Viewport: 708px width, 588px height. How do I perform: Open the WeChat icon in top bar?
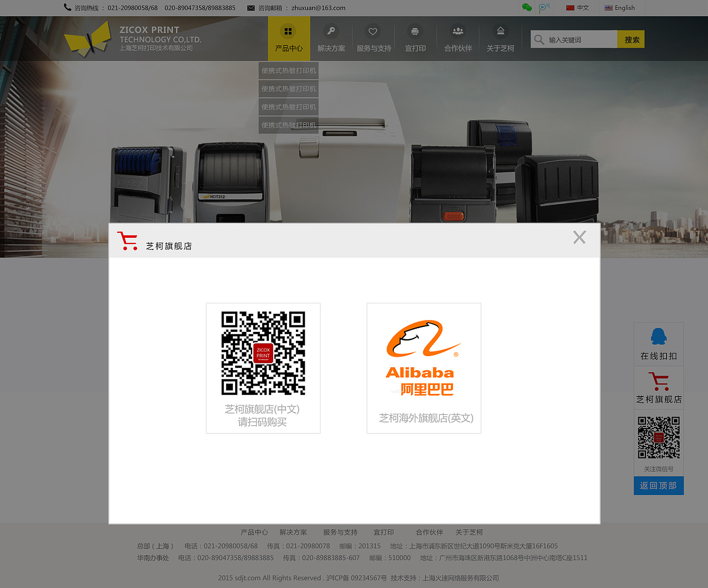(x=527, y=8)
